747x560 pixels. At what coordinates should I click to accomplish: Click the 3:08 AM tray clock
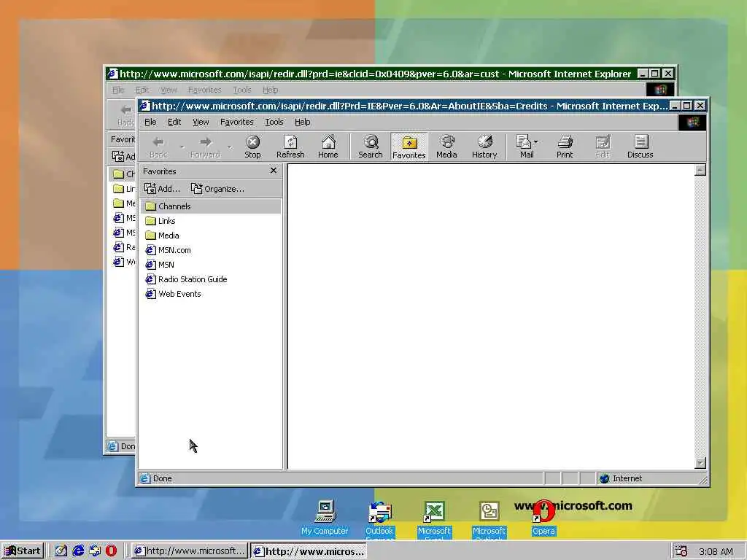coord(716,551)
